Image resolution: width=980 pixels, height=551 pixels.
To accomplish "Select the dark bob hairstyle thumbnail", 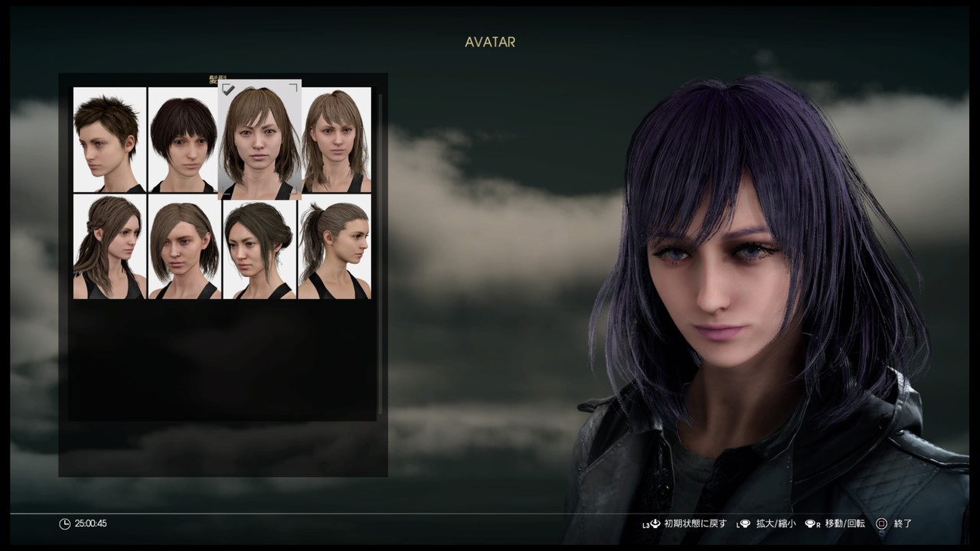I will coord(184,140).
